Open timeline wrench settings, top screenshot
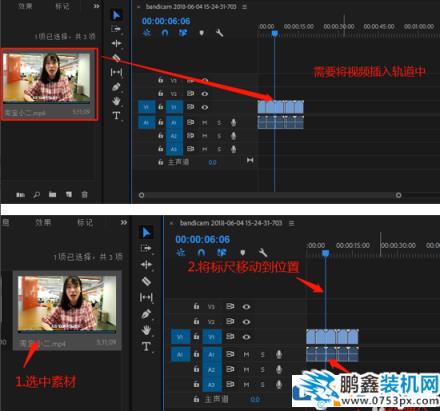Image resolution: width=440 pixels, height=411 pixels. 219,33
